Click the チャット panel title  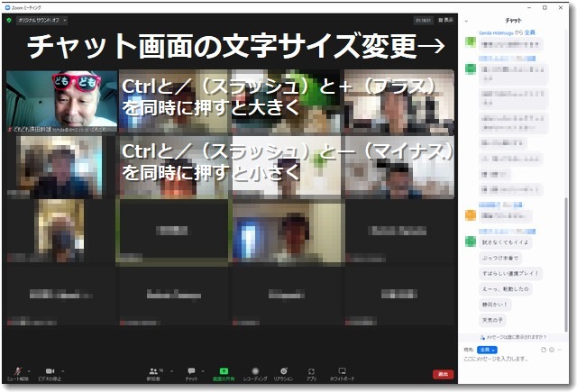pos(513,21)
